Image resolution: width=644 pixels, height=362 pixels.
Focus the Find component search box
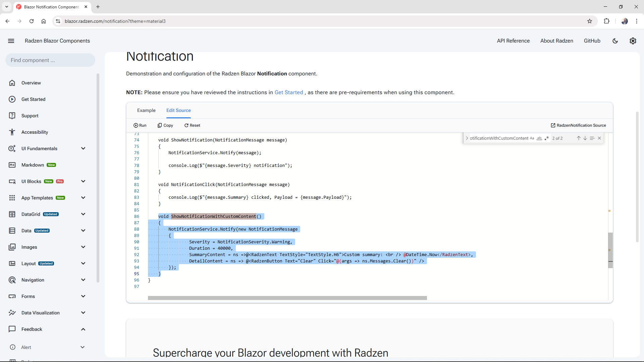(50, 60)
